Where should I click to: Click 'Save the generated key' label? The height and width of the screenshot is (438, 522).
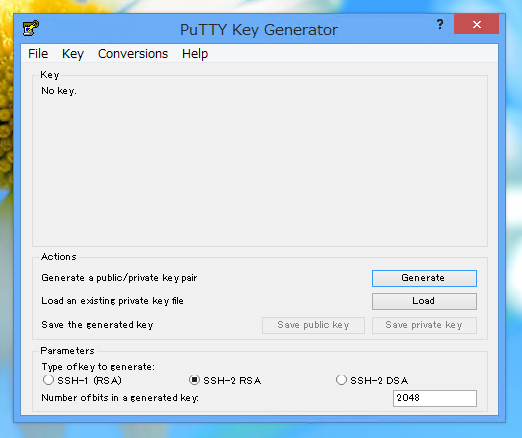pos(97,325)
